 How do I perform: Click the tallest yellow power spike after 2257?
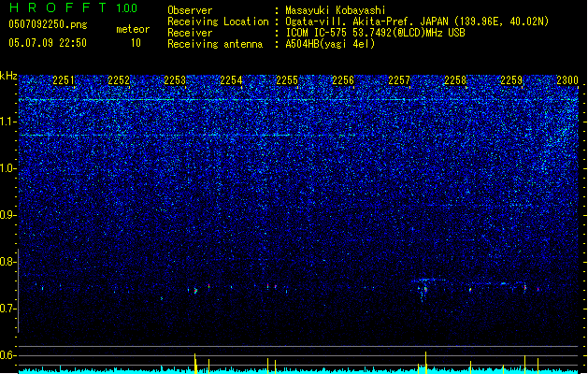425,363
